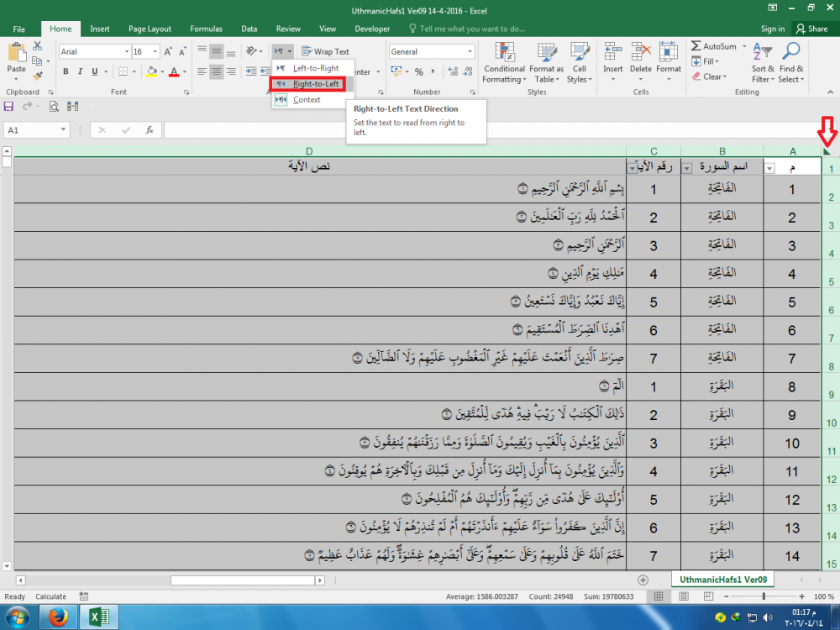Click Save icon in quick access toolbar

pyautogui.click(x=8, y=107)
